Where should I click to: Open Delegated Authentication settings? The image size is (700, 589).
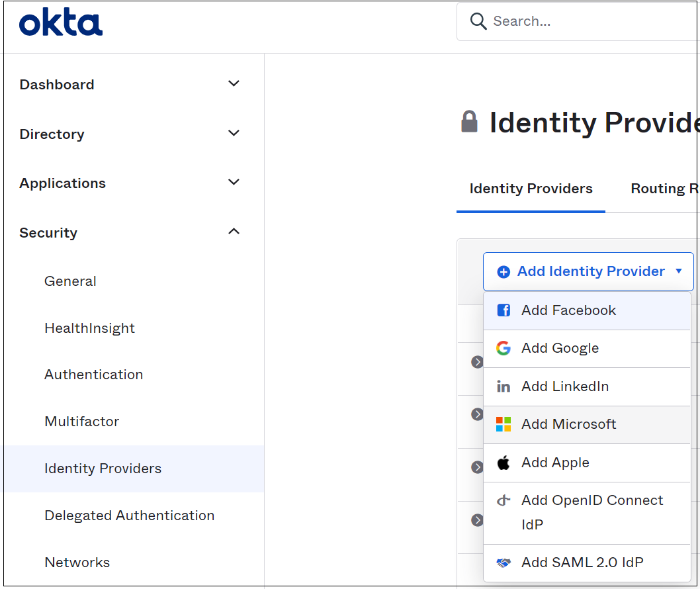tap(129, 515)
